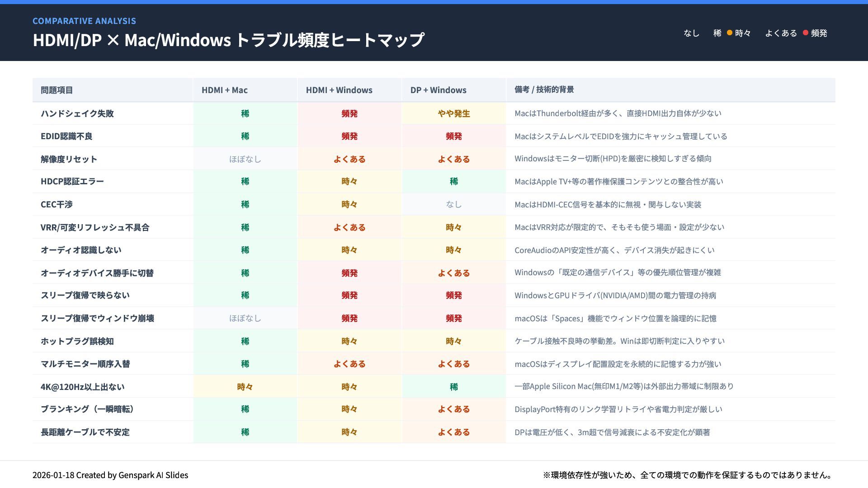The image size is (868, 488).
Task: Select the ハンドシェイク失敗 row label
Action: coord(77,113)
